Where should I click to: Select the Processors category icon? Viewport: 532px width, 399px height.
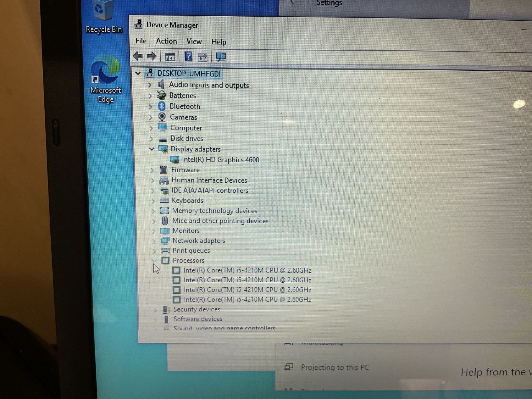click(165, 260)
